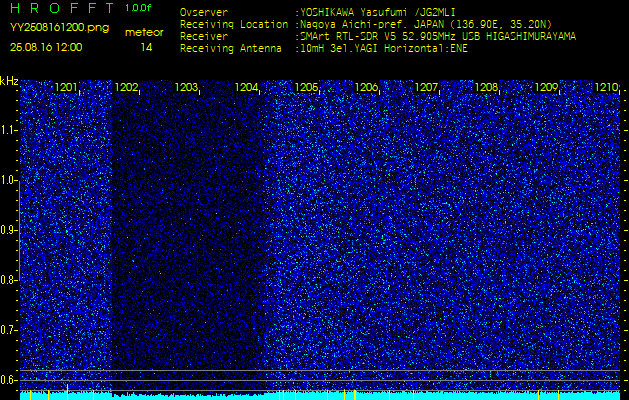Click antenna value 10mH 3el.YAGI Horizontal:ENE

click(383, 49)
